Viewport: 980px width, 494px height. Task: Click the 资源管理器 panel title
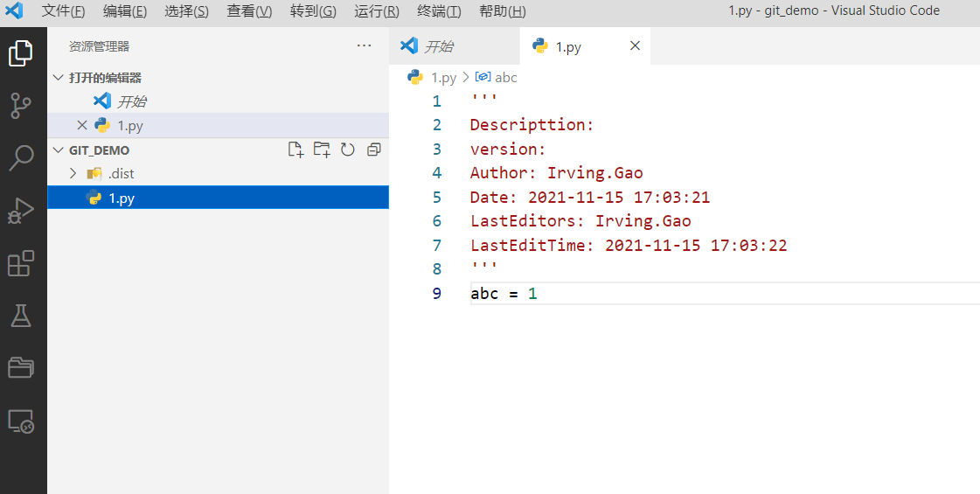coord(100,46)
